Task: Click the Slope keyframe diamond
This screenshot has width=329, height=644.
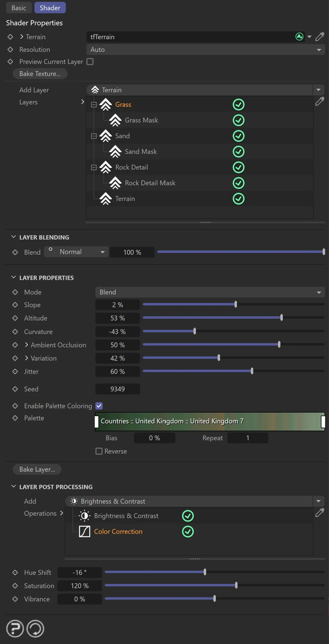Action: point(15,305)
